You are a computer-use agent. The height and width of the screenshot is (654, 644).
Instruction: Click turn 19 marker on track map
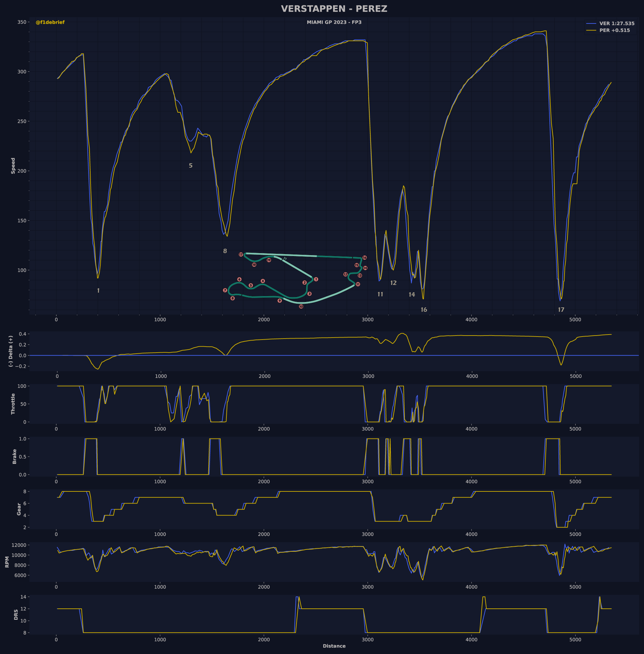click(269, 260)
